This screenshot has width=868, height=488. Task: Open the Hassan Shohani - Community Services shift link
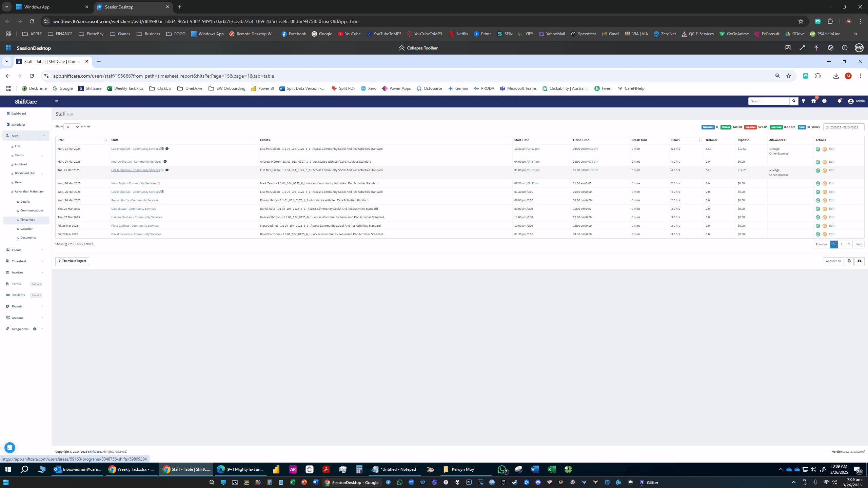tap(137, 217)
